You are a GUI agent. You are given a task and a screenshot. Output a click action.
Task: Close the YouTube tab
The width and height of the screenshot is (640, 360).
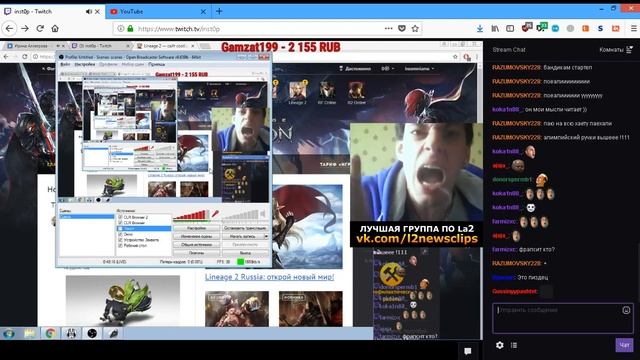(x=203, y=12)
